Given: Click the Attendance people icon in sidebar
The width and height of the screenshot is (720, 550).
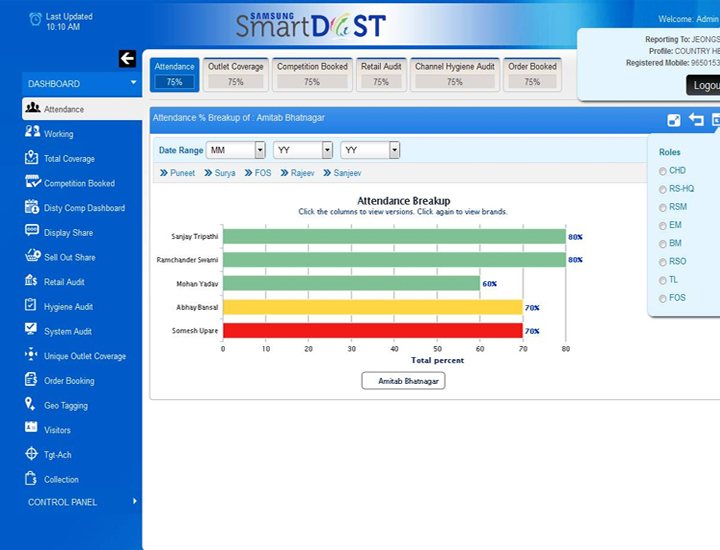Looking at the screenshot, I should (x=33, y=107).
